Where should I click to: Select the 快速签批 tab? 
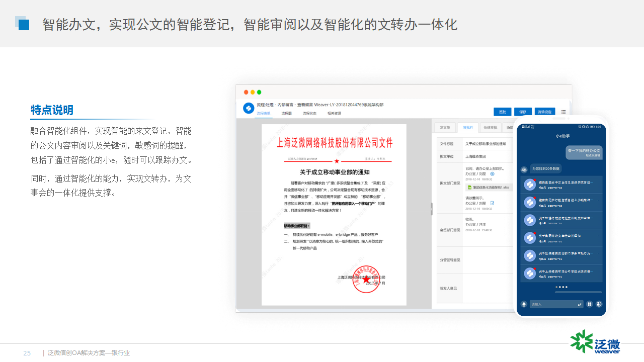491,128
